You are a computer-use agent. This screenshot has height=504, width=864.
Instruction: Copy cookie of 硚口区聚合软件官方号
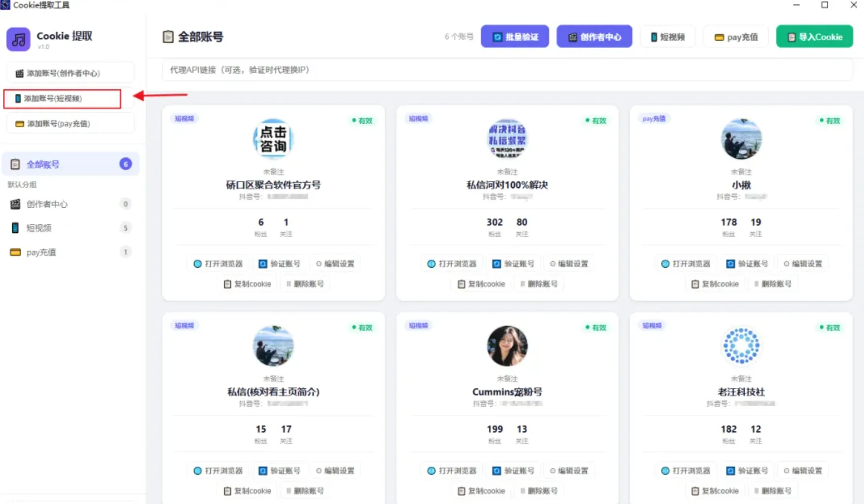(247, 284)
